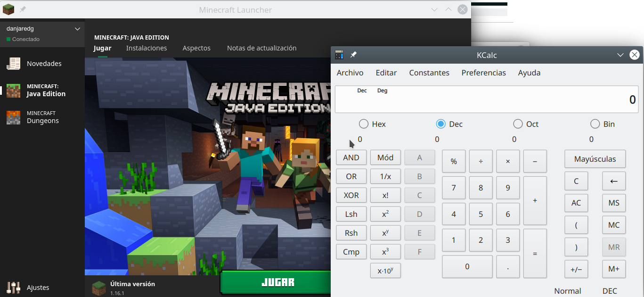Open Notas de actualización tab

pyautogui.click(x=262, y=48)
